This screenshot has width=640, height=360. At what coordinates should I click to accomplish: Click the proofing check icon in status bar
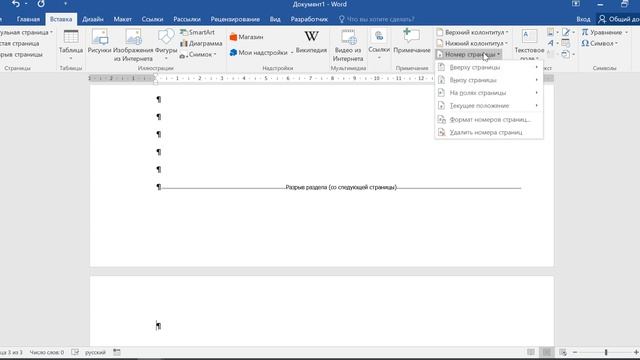point(75,352)
